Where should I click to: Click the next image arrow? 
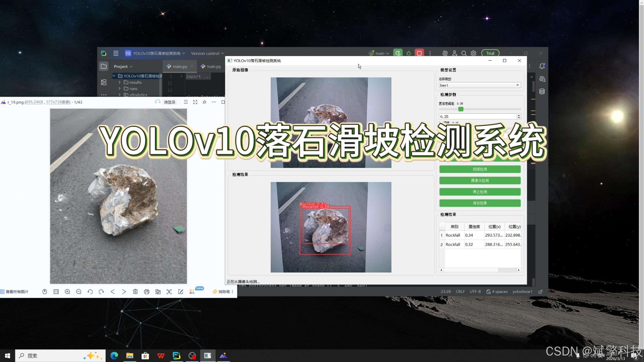[124, 292]
